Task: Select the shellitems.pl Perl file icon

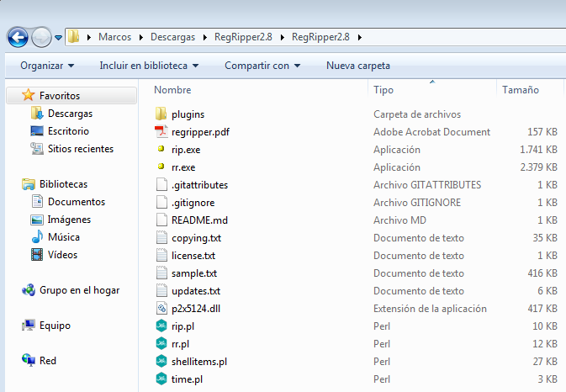Action: pos(162,362)
